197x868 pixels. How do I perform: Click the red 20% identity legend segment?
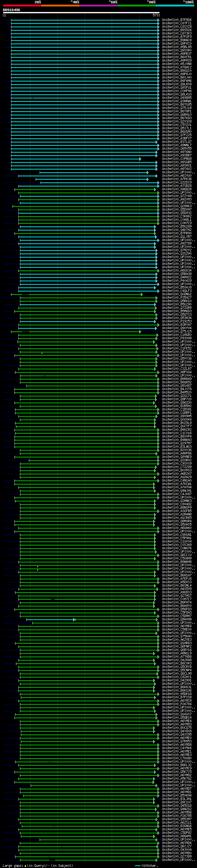[22, 6]
